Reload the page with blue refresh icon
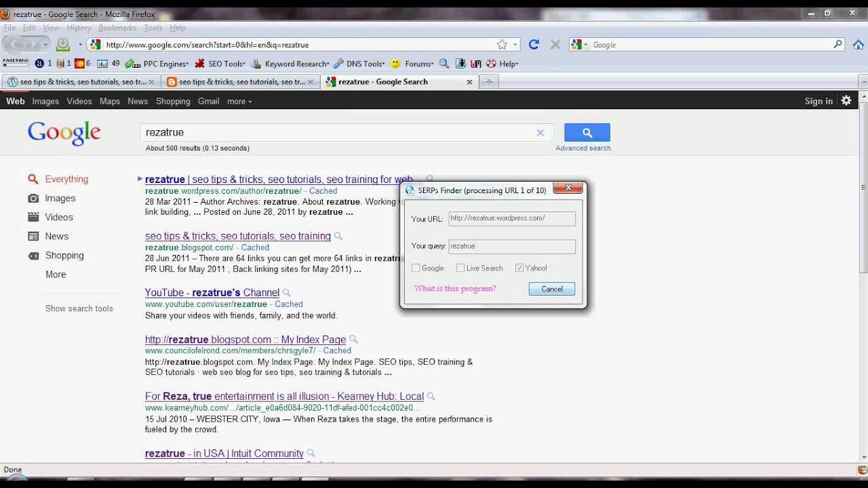Screen dimensions: 868x488 pyautogui.click(x=534, y=44)
